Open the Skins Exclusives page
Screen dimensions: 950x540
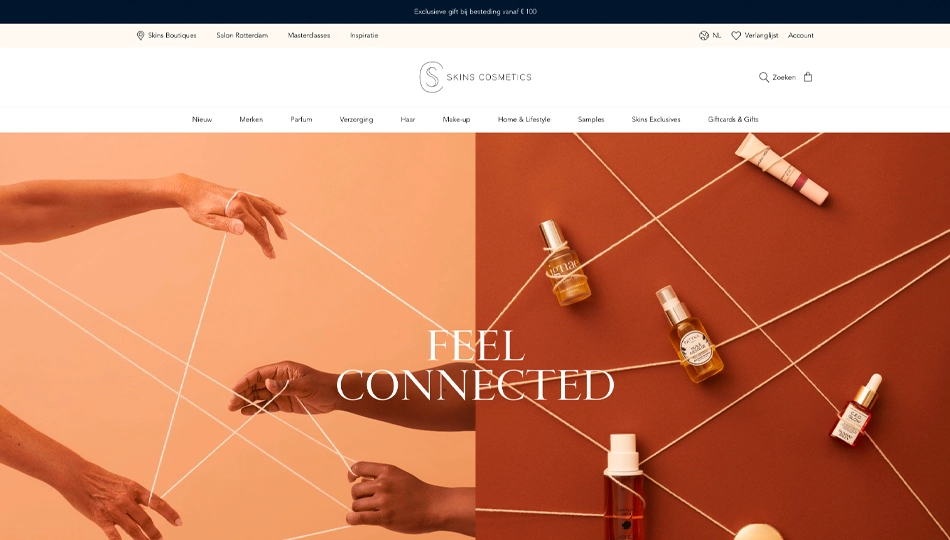[656, 119]
